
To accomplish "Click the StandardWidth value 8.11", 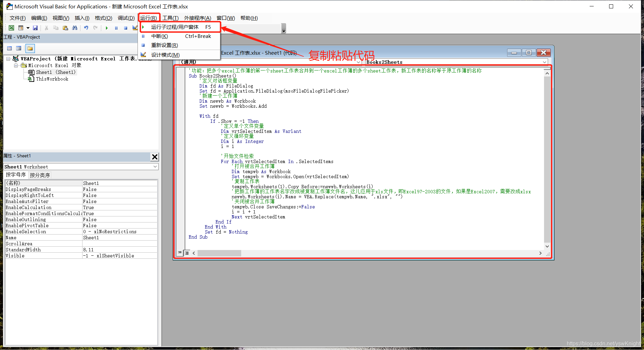I will click(x=120, y=250).
